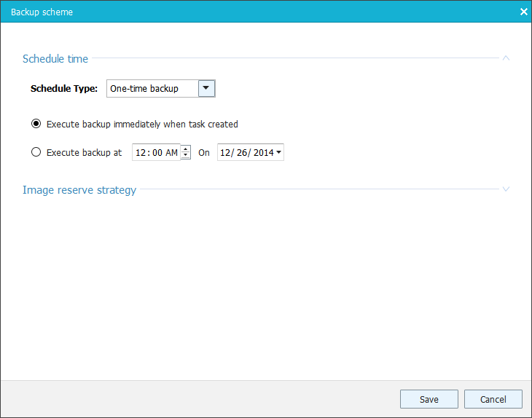Click the Save button
This screenshot has height=418, width=532.
[429, 399]
